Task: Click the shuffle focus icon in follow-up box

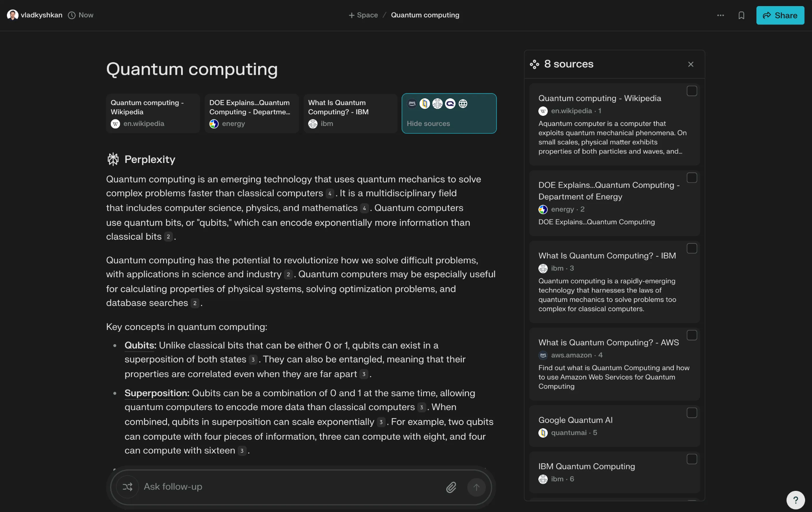Action: click(x=127, y=487)
